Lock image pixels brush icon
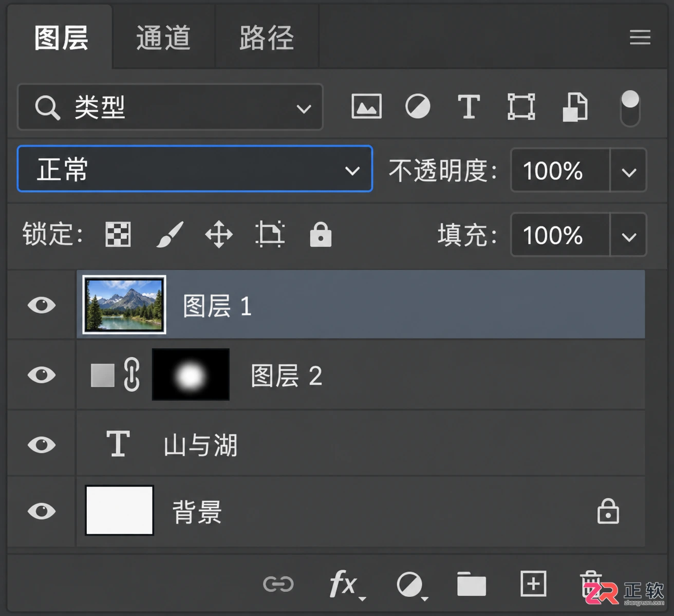674x616 pixels. pos(170,234)
